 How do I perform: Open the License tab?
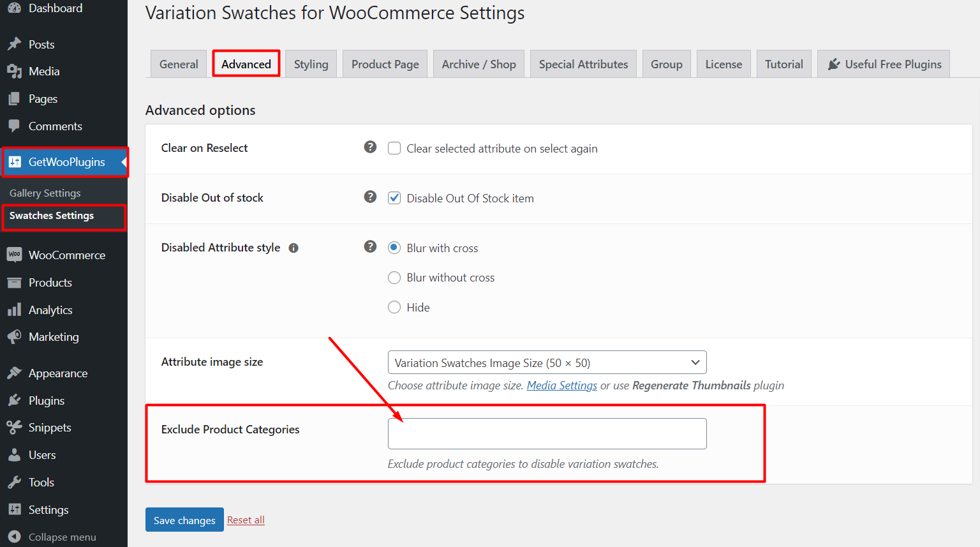(724, 64)
